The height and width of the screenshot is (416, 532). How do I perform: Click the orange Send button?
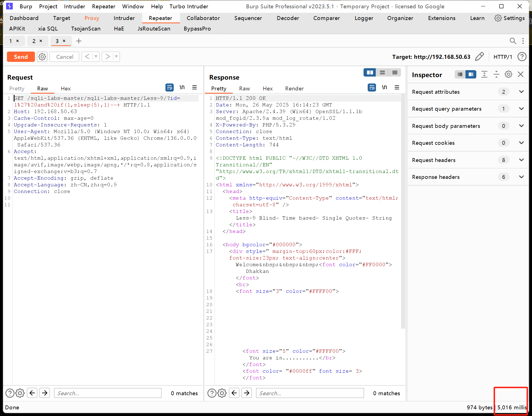coord(21,57)
